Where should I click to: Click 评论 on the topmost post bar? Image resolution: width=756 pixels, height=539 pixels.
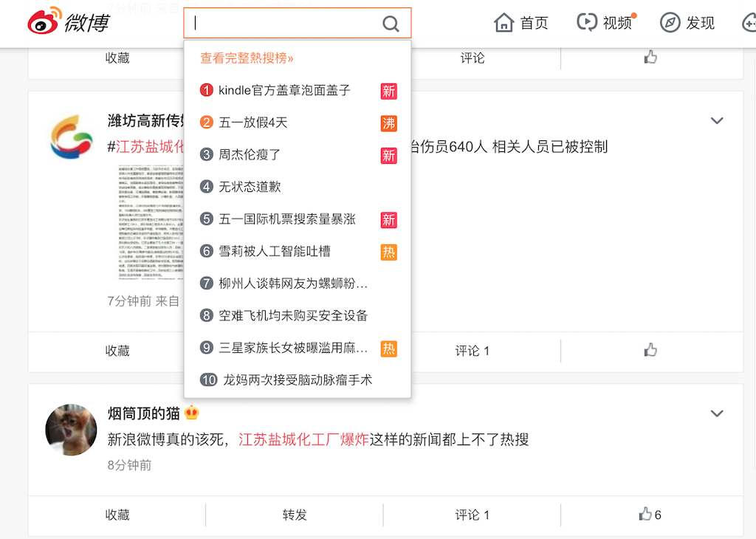(472, 58)
